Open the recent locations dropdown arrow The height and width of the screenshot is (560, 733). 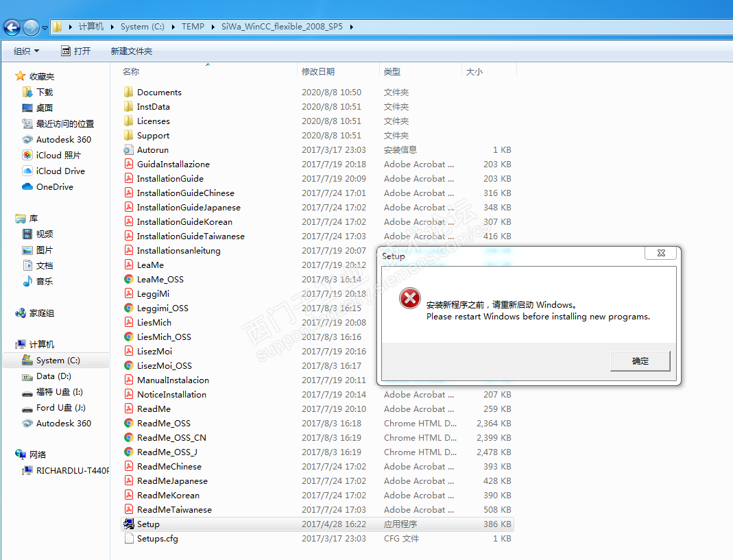click(45, 28)
